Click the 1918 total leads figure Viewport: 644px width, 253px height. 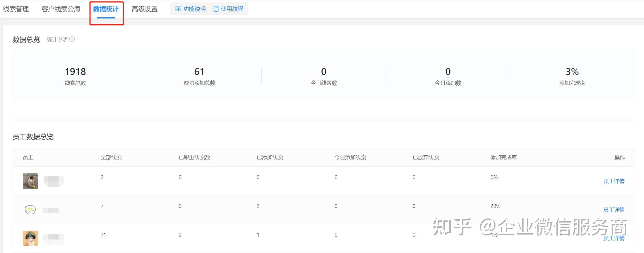tap(75, 72)
